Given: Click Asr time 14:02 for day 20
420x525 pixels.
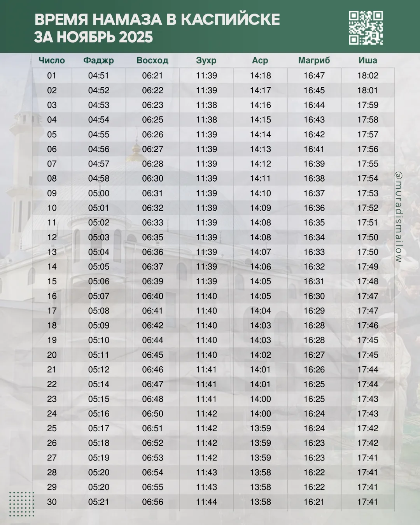Looking at the screenshot, I should point(260,355).
